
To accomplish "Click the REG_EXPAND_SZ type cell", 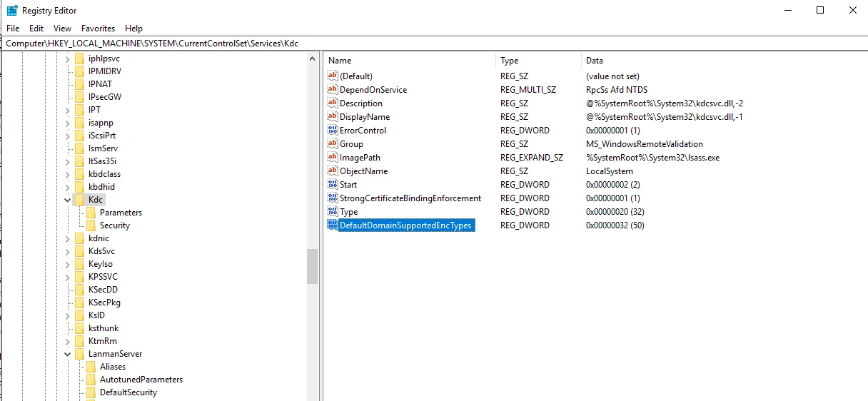I will click(532, 157).
